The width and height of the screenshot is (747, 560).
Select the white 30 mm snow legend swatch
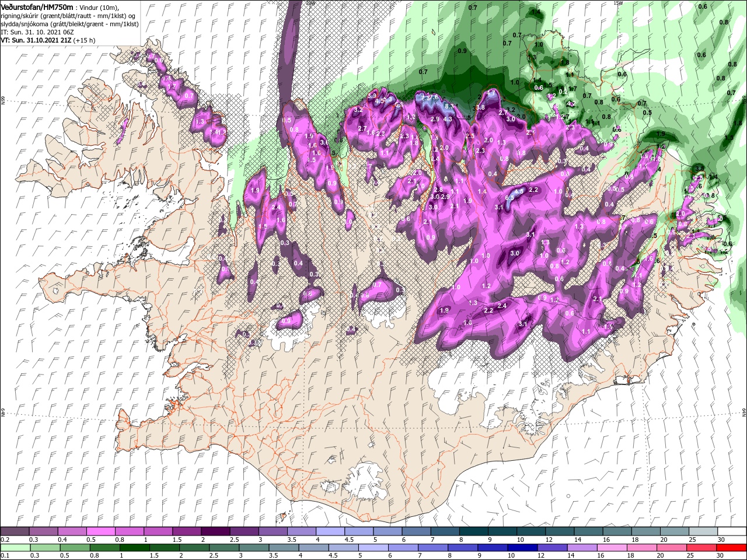tap(732, 531)
